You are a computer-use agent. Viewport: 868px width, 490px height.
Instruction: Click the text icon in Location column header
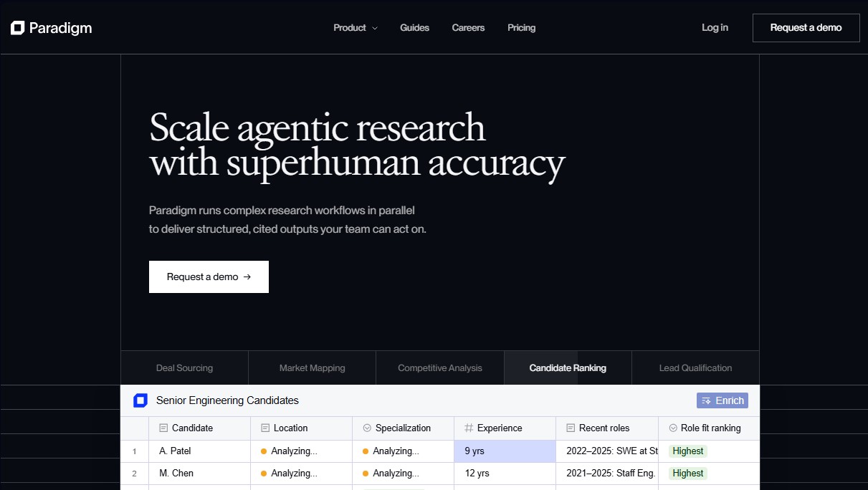click(265, 428)
